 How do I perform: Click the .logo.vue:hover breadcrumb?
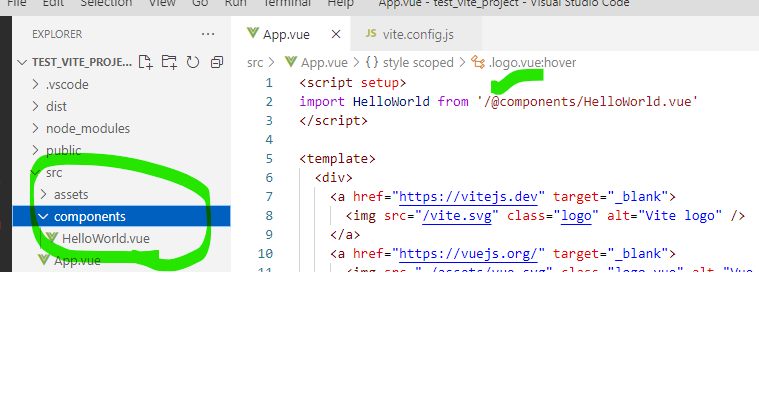click(524, 62)
